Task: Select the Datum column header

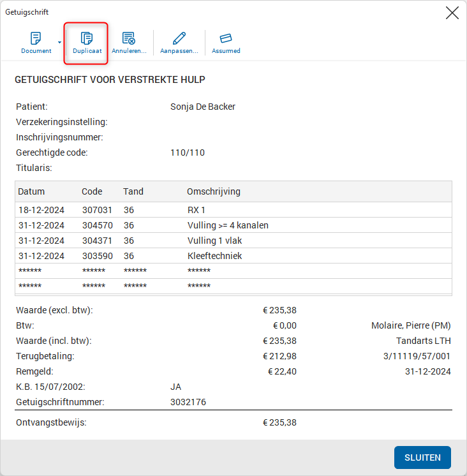Action: tap(31, 191)
